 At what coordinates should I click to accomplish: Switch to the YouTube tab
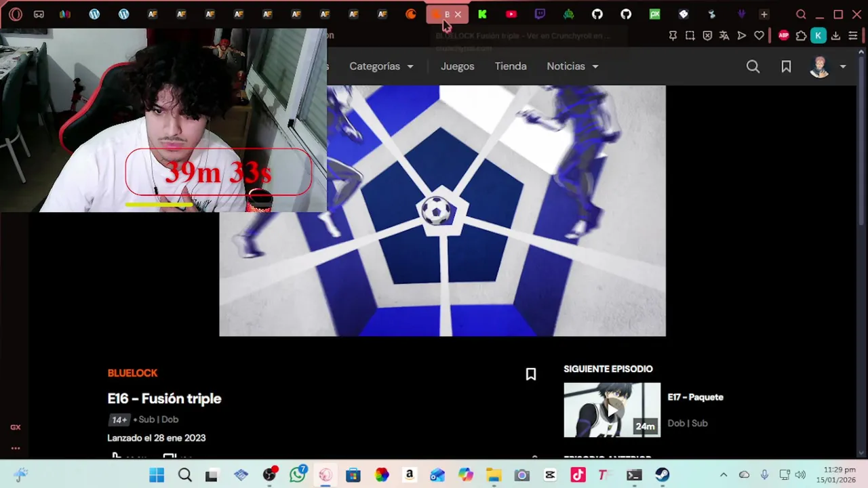(x=511, y=14)
